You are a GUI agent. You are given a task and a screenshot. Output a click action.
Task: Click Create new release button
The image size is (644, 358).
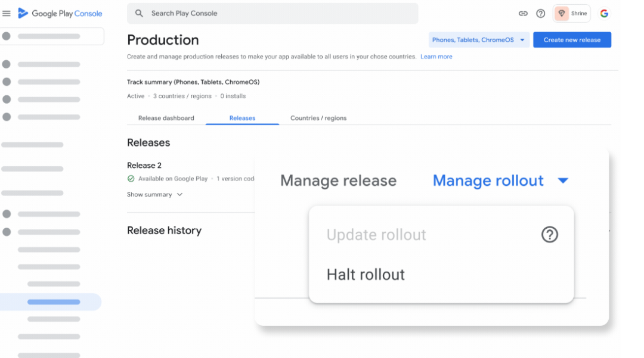pyautogui.click(x=572, y=40)
